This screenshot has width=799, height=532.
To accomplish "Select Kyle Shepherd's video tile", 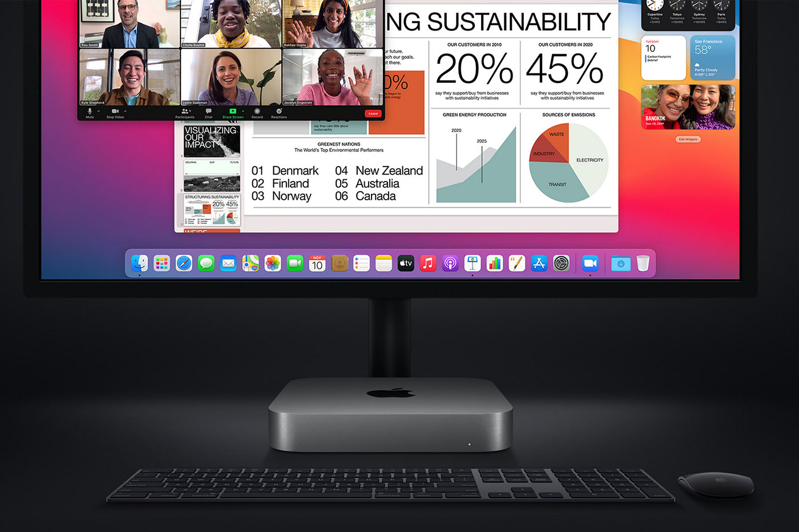I will pyautogui.click(x=130, y=77).
